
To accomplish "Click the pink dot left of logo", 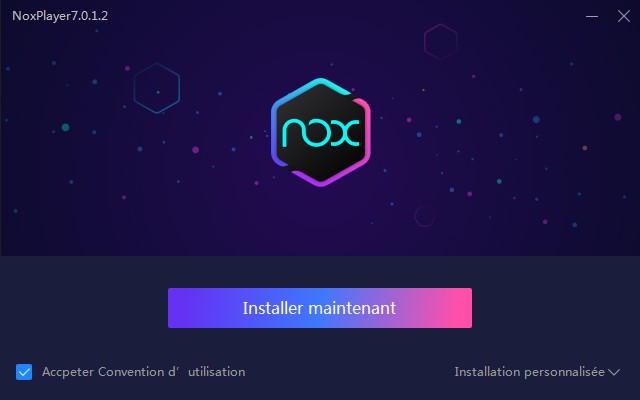I will [x=196, y=150].
